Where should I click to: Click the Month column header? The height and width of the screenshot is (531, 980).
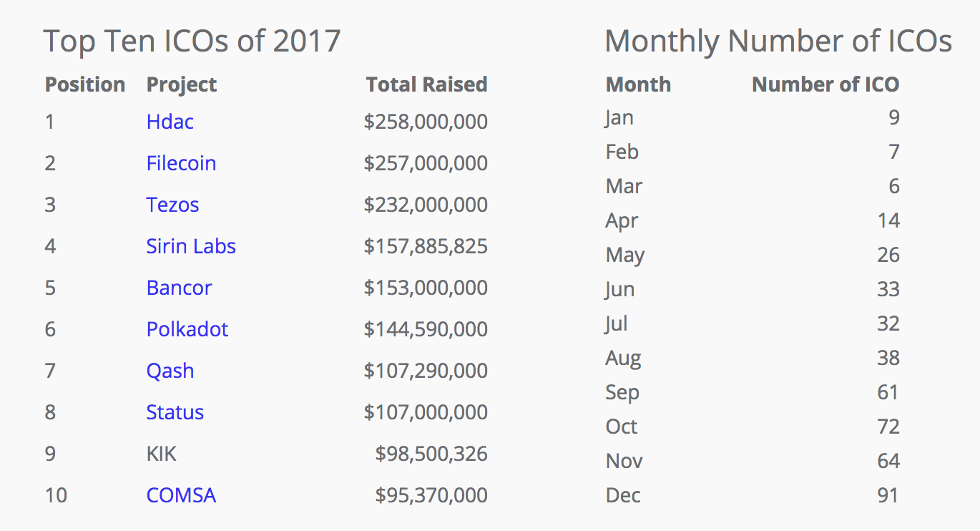(x=638, y=84)
